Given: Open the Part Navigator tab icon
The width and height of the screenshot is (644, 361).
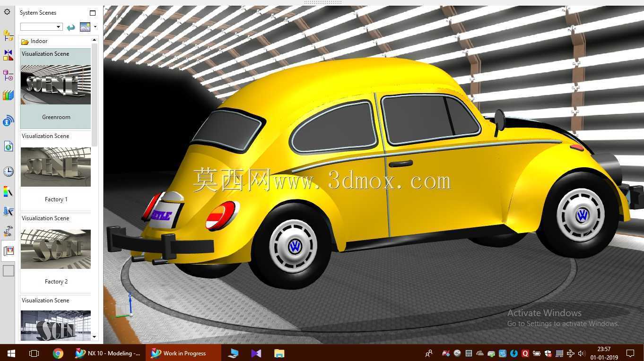Looking at the screenshot, I should (x=8, y=75).
